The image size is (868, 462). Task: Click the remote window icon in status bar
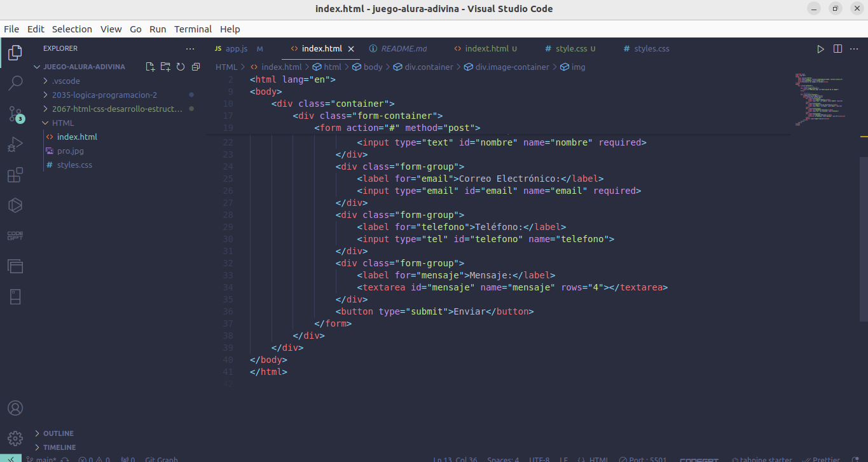tap(11, 459)
